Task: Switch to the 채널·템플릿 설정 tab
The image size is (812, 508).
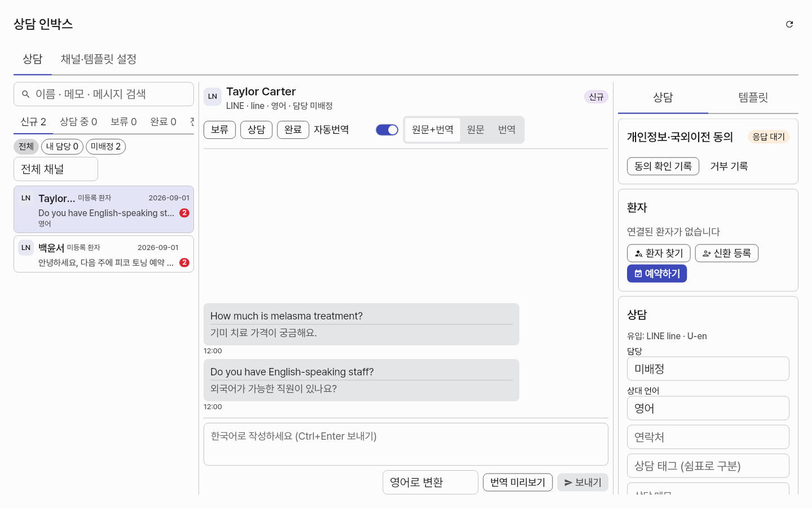Action: point(99,59)
